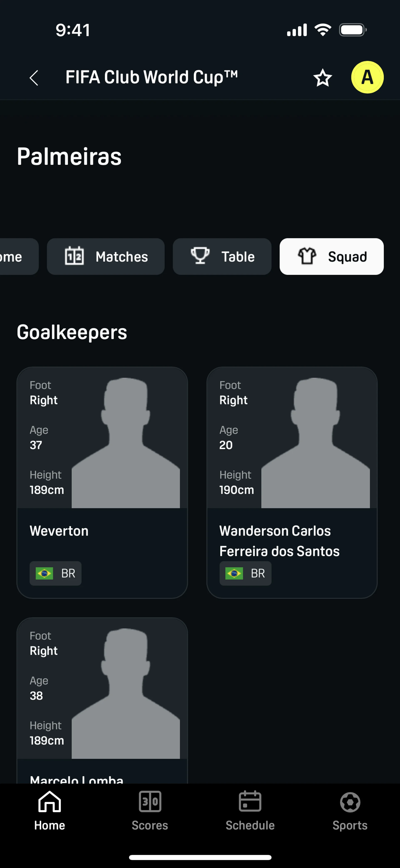The height and width of the screenshot is (868, 400).
Task: Switch to the Matches tab
Action: coord(106,257)
